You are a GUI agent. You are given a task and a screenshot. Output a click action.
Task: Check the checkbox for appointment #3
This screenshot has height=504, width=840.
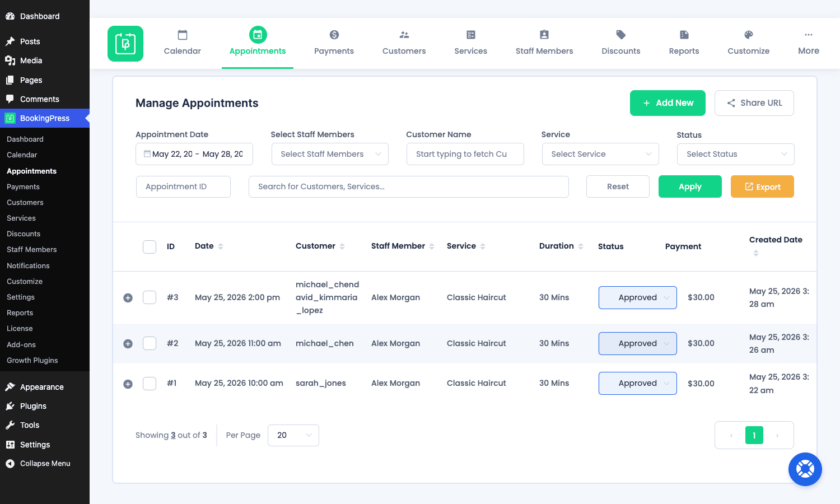pyautogui.click(x=150, y=297)
